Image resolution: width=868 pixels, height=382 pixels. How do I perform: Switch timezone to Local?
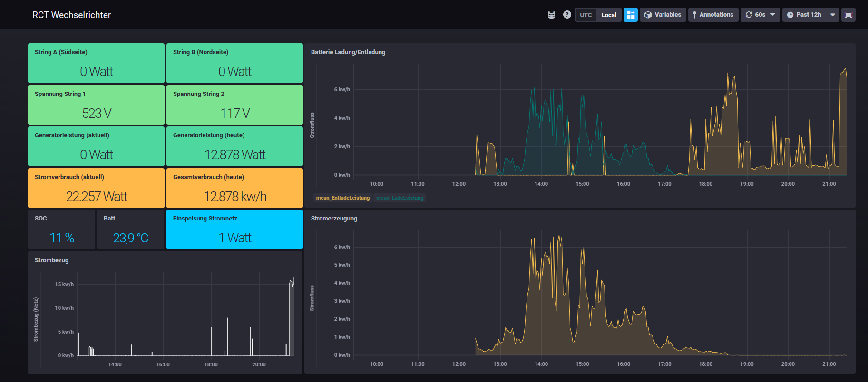tap(608, 15)
